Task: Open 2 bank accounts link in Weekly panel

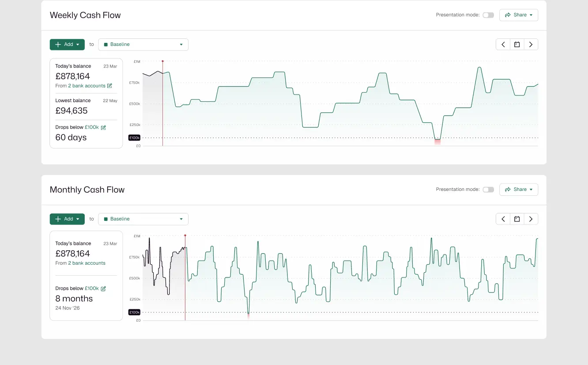Action: click(x=87, y=86)
